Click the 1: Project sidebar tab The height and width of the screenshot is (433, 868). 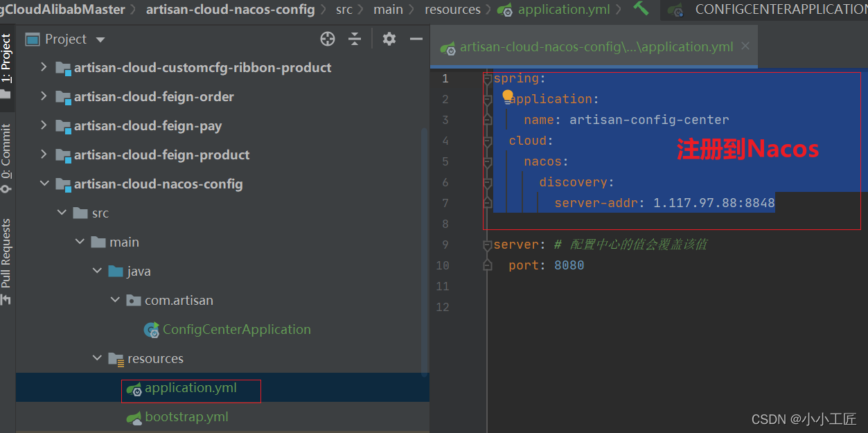tap(6, 59)
